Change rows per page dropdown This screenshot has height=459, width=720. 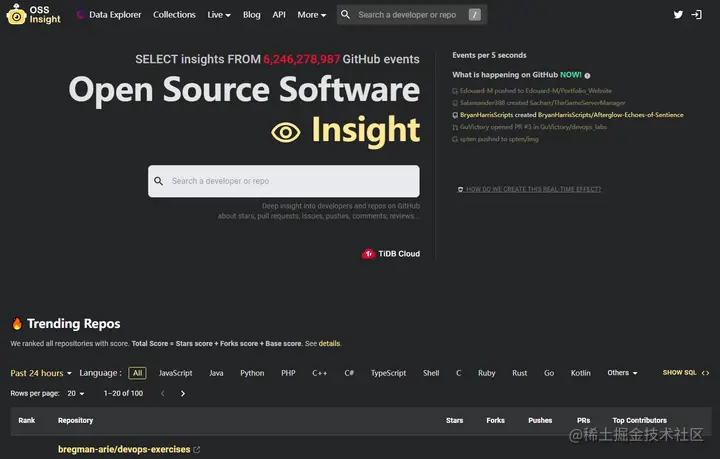coord(76,393)
